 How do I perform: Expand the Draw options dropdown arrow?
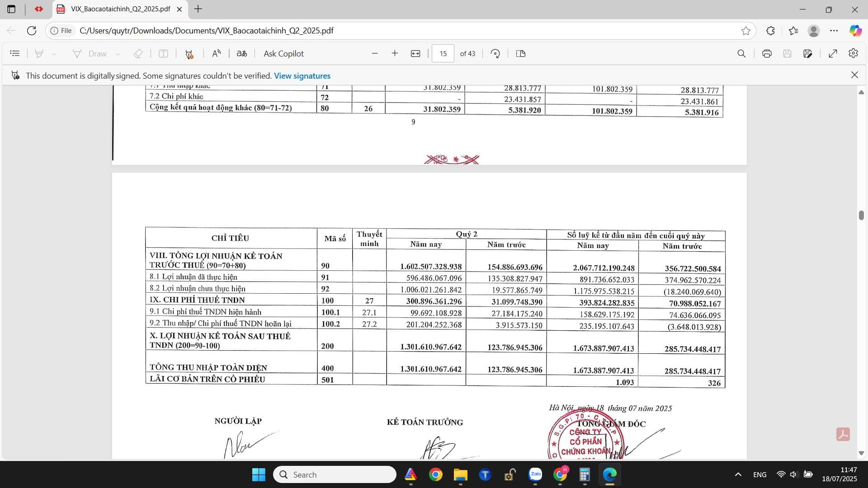(118, 54)
